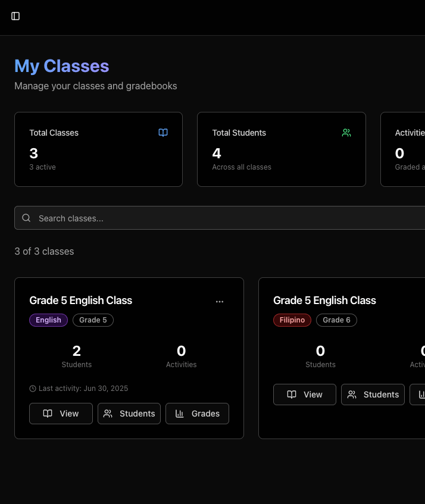Click title of the English-tagged class card
Image resolution: width=425 pixels, height=504 pixels.
[81, 300]
